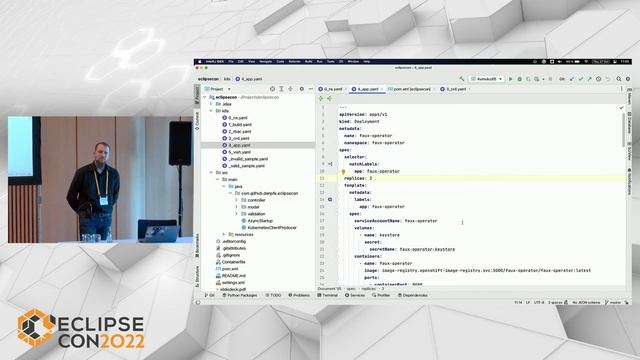The image size is (640, 360).
Task: Open the Navigate menu
Action: coord(266,62)
